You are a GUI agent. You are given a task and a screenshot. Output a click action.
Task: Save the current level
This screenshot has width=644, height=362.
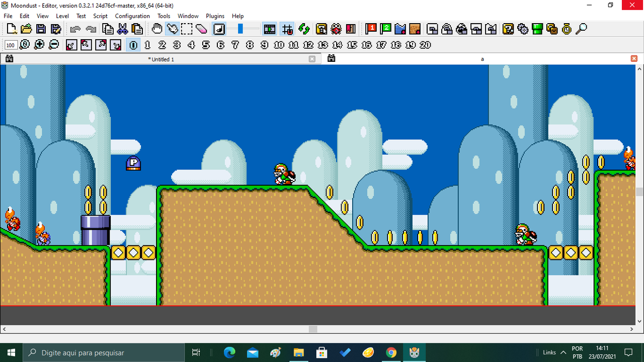point(41,29)
